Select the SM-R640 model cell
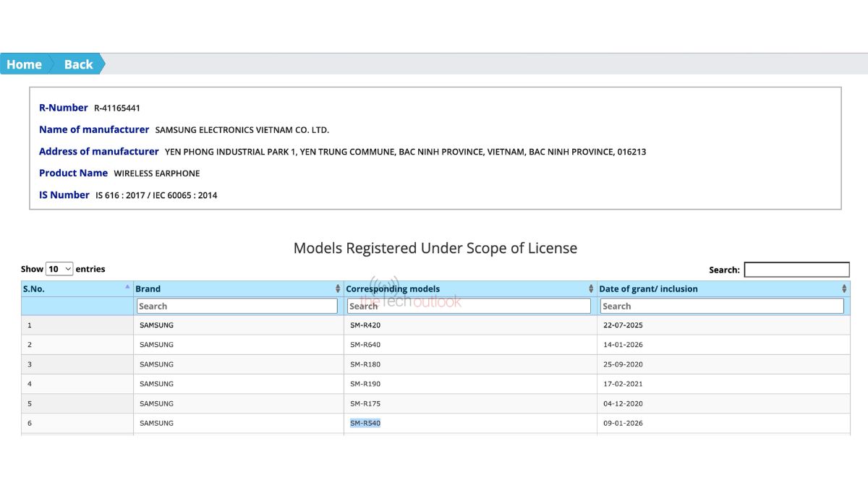The image size is (868, 488). click(x=365, y=345)
